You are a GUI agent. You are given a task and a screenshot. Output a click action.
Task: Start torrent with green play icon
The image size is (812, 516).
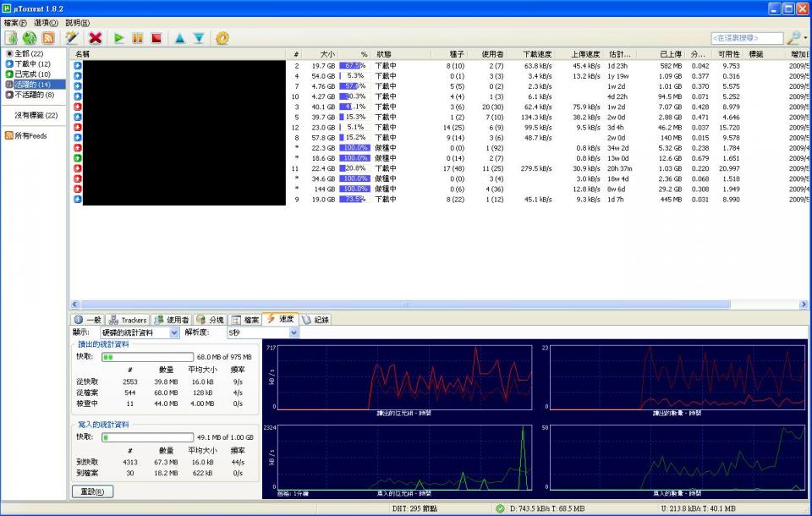point(119,38)
